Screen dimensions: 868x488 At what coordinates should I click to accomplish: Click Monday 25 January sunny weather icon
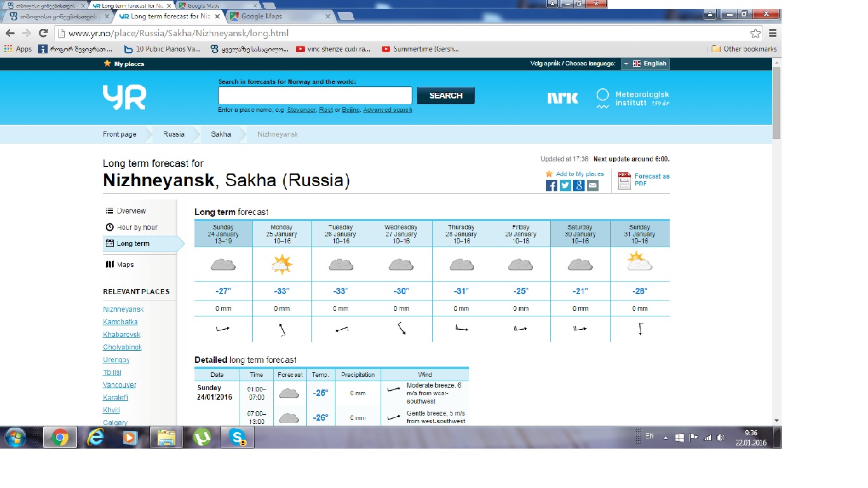281,264
